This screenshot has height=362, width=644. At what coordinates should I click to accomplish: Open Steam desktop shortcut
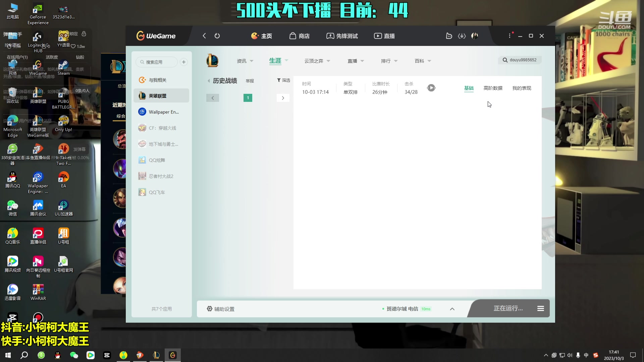[x=63, y=68]
